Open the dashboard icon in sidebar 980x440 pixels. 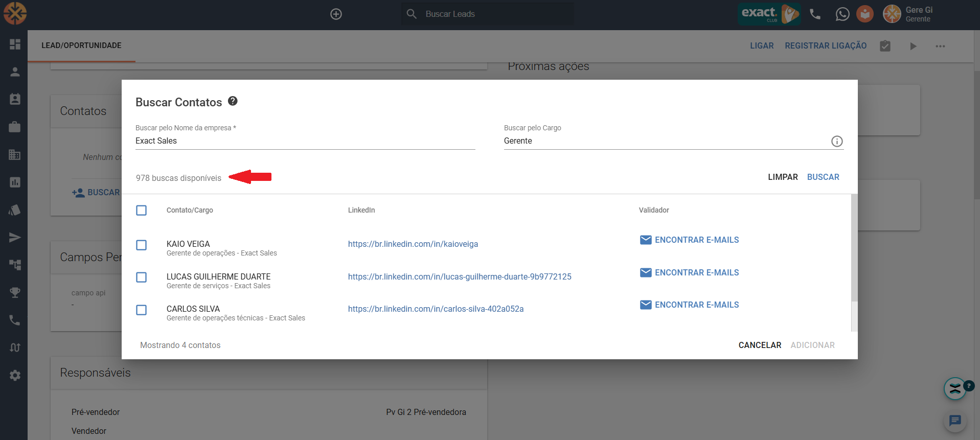pos(15,44)
